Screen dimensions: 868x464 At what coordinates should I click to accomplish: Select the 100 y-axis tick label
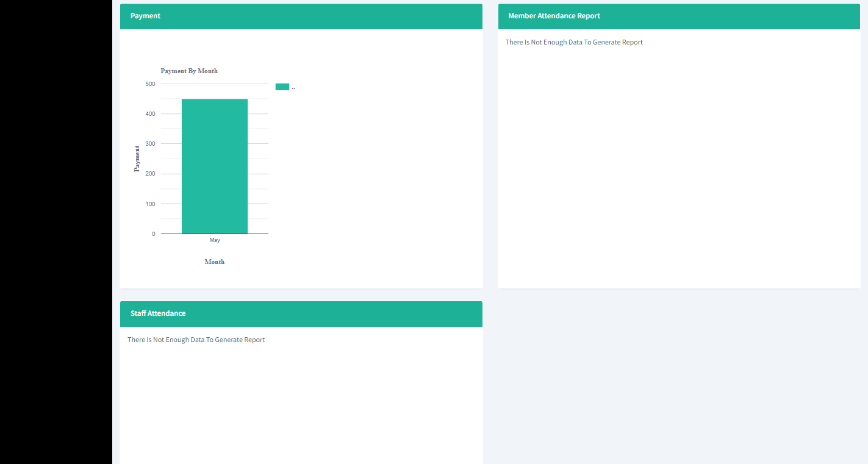[150, 204]
